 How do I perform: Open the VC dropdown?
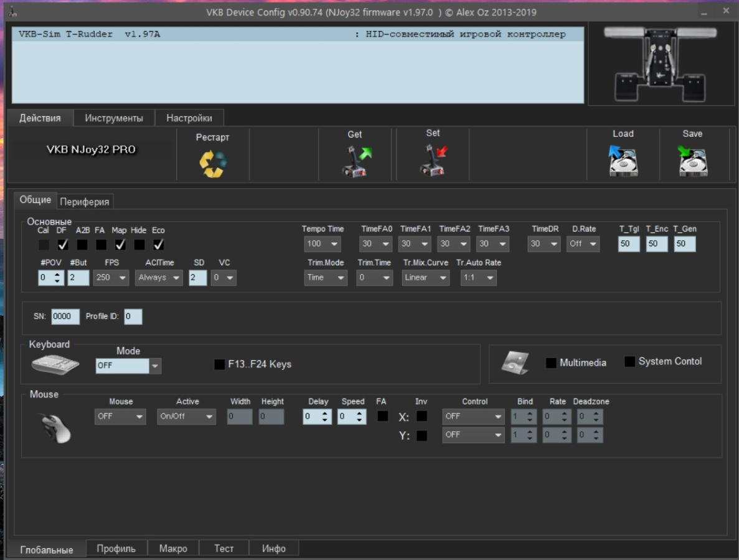pyautogui.click(x=224, y=278)
